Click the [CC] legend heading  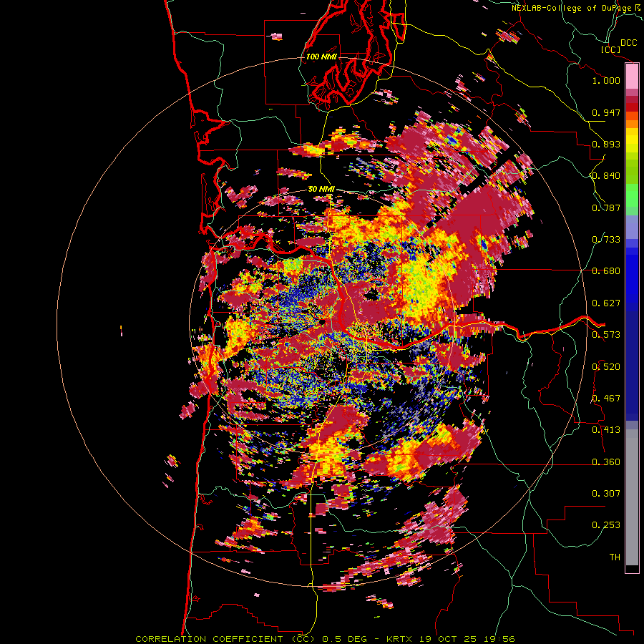point(610,49)
